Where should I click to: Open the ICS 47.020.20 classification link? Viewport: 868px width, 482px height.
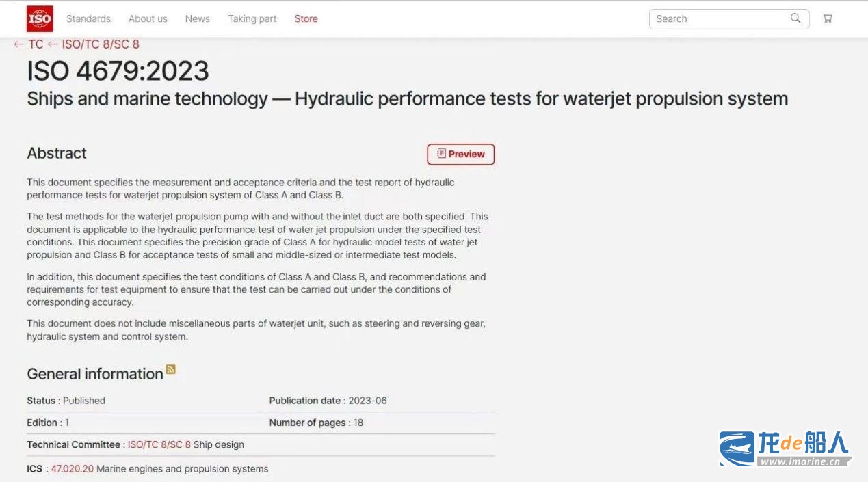click(x=72, y=469)
